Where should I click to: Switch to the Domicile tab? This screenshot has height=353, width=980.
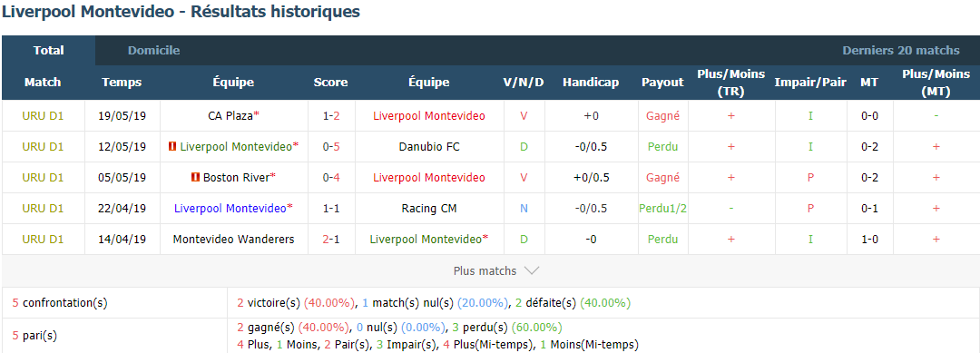[x=153, y=51]
